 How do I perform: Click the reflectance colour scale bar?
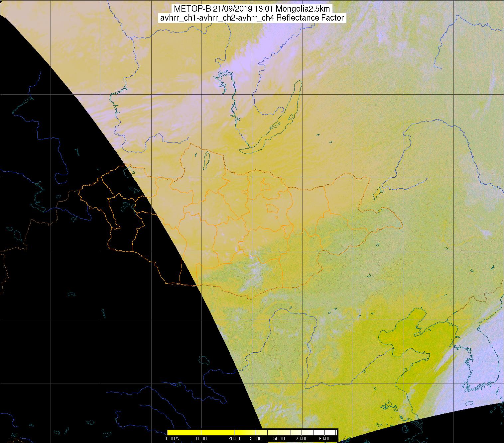252,432
